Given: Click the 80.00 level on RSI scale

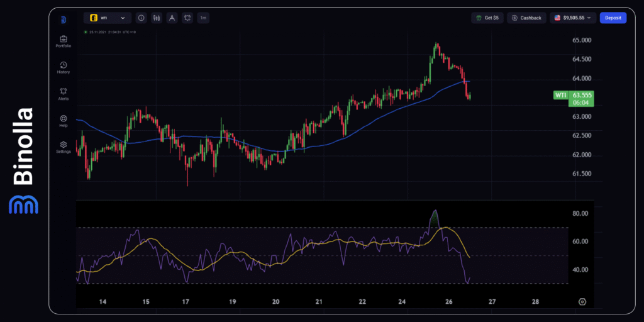Looking at the screenshot, I should coord(580,214).
